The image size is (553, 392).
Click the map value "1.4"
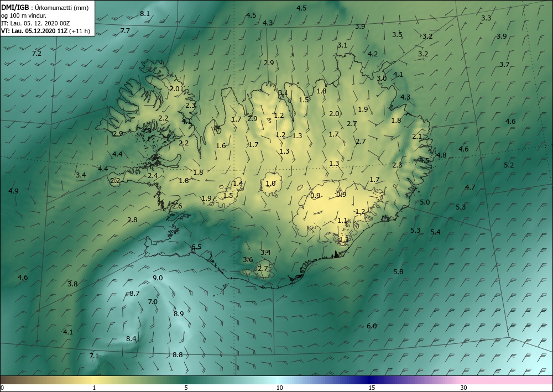coord(238,183)
